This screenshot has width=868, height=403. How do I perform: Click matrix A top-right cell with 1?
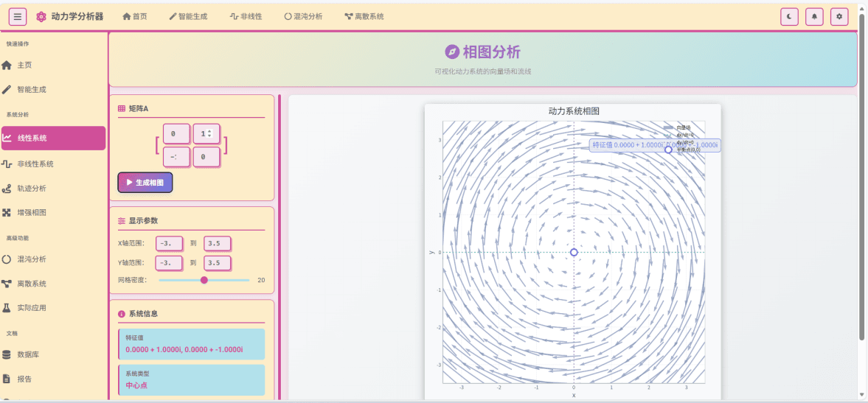(x=206, y=134)
